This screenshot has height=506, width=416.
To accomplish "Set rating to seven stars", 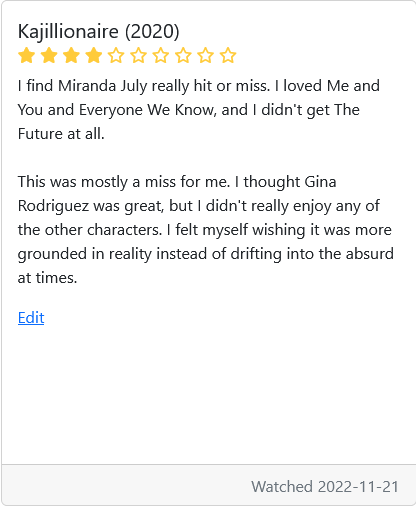I will point(161,55).
